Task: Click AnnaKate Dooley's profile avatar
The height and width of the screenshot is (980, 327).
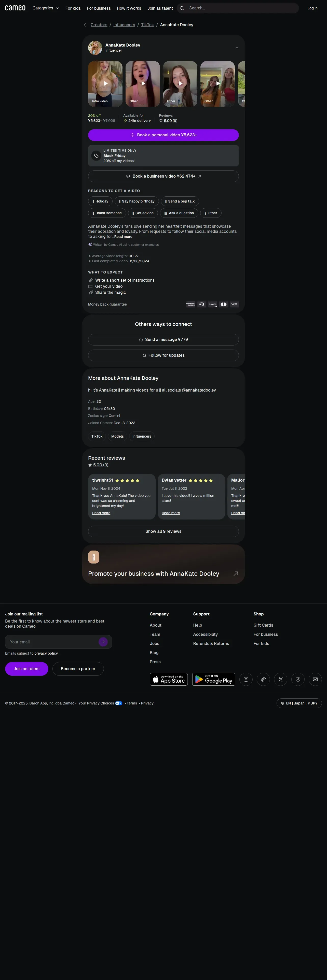Action: click(95, 48)
